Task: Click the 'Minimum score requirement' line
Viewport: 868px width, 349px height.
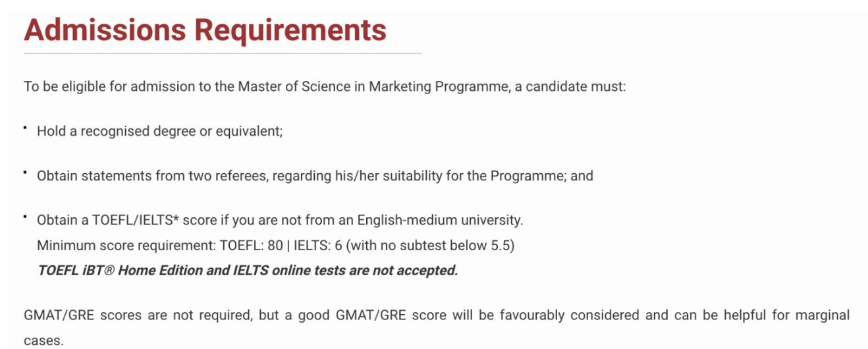Action: pos(275,246)
